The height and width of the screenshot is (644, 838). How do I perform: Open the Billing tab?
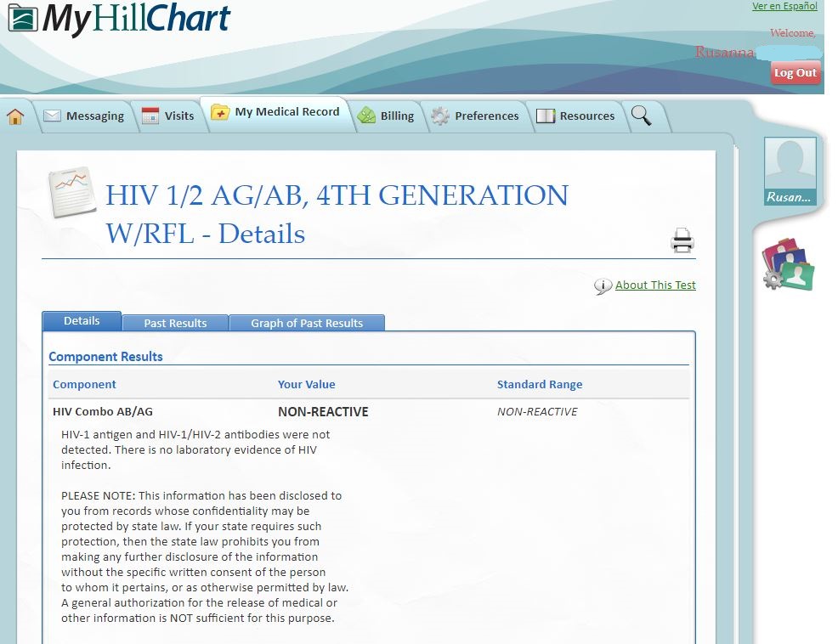386,116
